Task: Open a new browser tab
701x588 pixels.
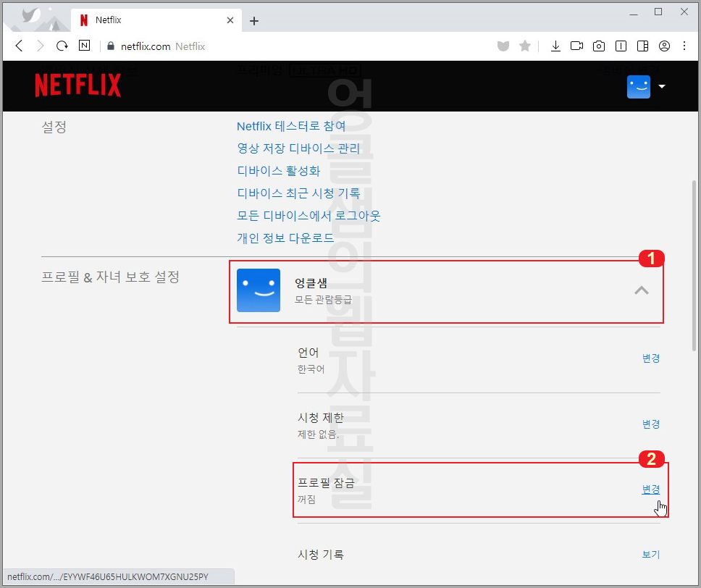Action: 254,20
